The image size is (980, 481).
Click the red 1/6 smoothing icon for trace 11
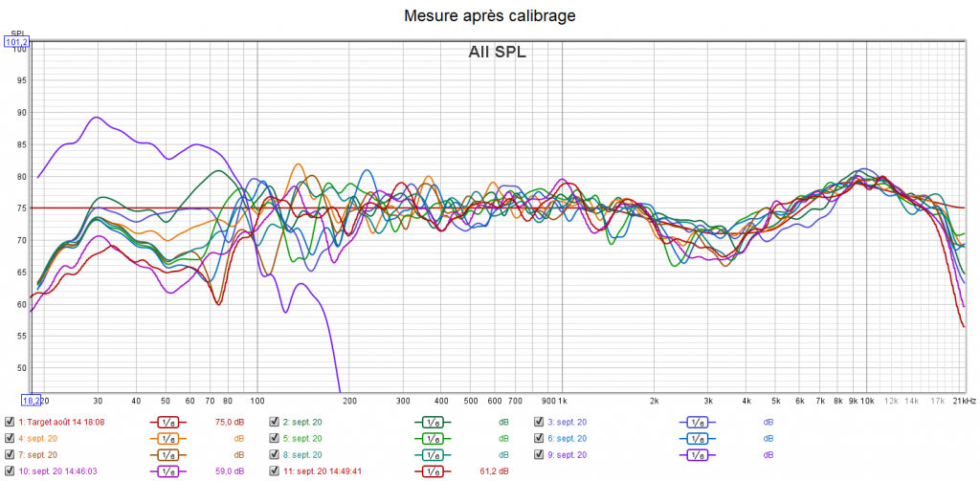click(433, 471)
